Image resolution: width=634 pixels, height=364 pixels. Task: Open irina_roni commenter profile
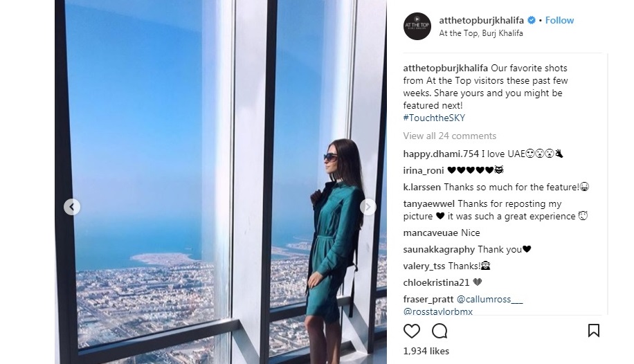point(424,171)
